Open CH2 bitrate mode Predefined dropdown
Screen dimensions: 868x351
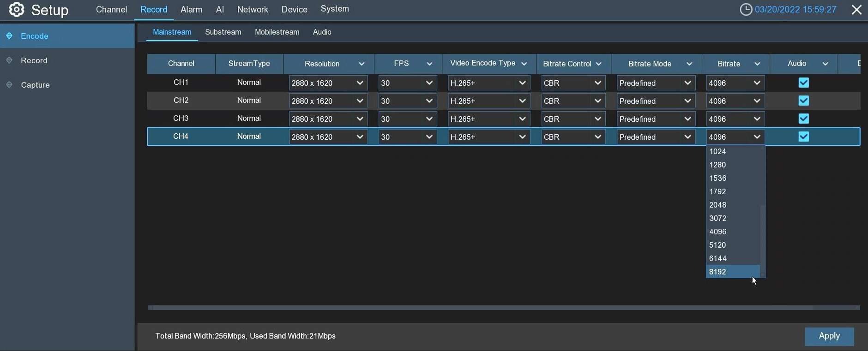tap(656, 101)
